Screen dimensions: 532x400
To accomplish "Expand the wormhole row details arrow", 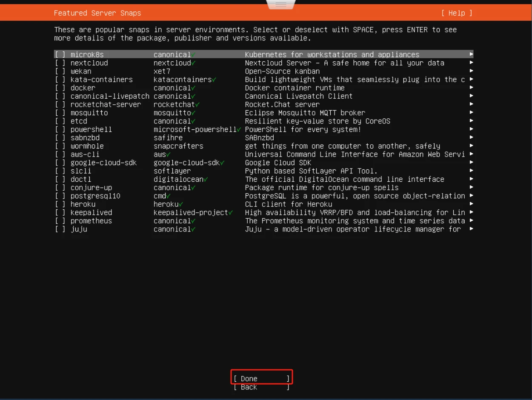I will [x=471, y=146].
